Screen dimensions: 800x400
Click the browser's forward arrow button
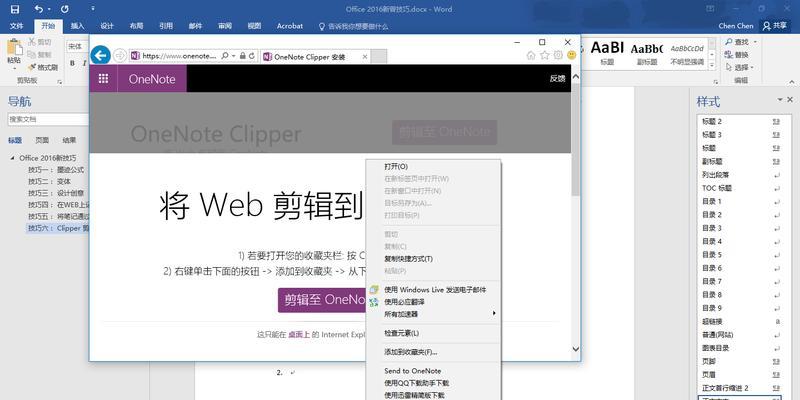point(119,55)
